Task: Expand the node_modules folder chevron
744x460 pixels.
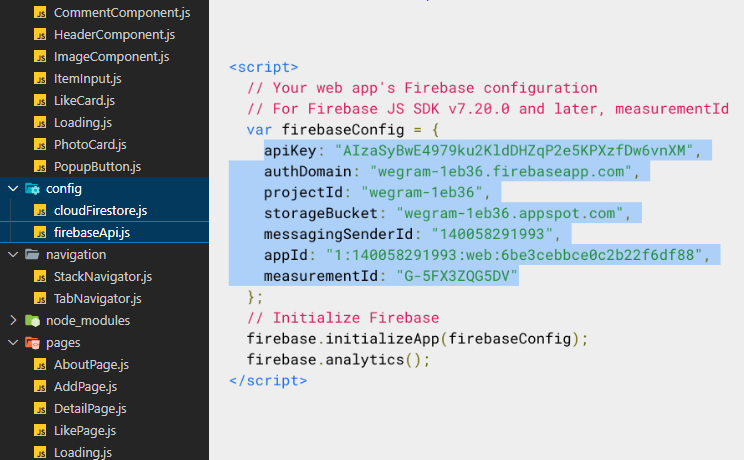Action: point(13,320)
